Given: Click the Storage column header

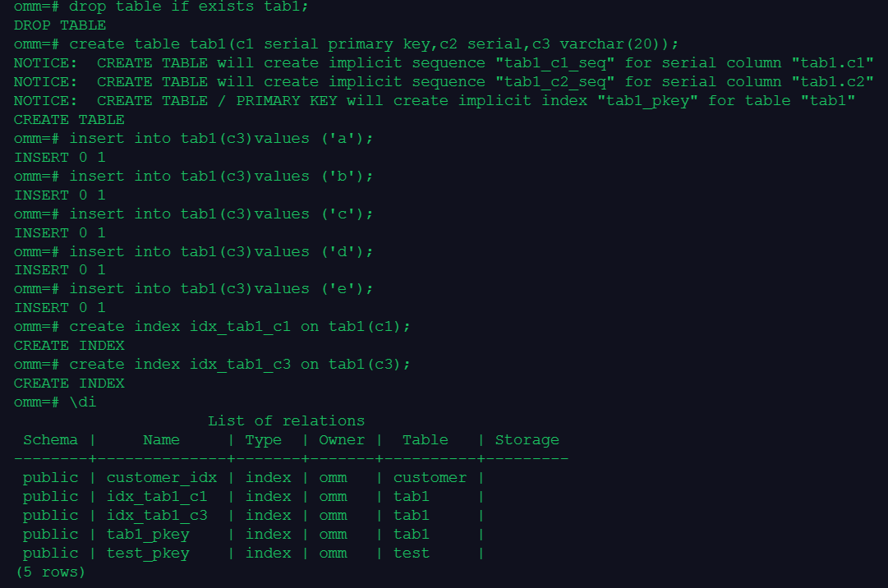Looking at the screenshot, I should point(527,440).
